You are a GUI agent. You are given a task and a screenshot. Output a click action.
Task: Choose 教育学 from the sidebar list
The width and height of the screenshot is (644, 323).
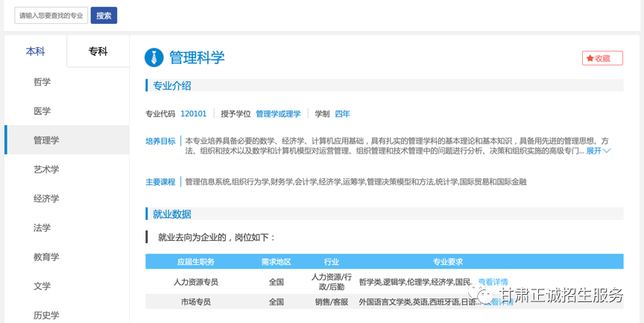[x=46, y=257]
